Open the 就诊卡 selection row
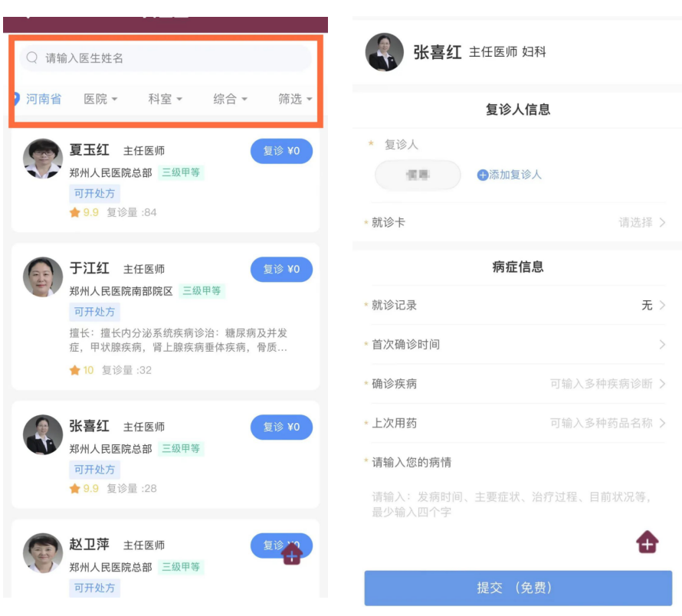The height and width of the screenshot is (616, 682). click(x=517, y=222)
